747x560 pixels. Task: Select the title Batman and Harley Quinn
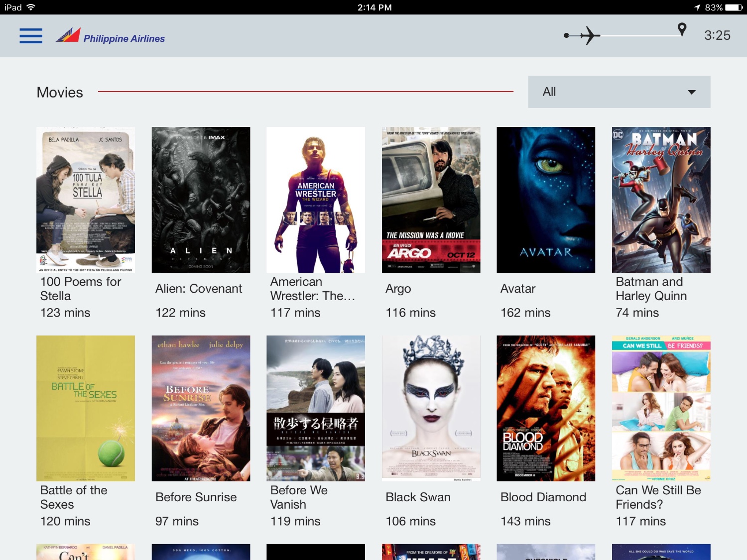[x=651, y=289]
